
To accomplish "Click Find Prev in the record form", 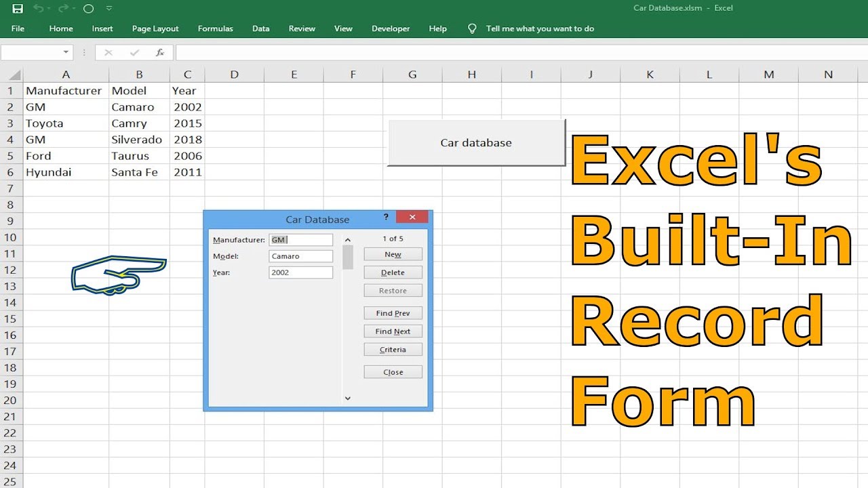I will click(393, 313).
